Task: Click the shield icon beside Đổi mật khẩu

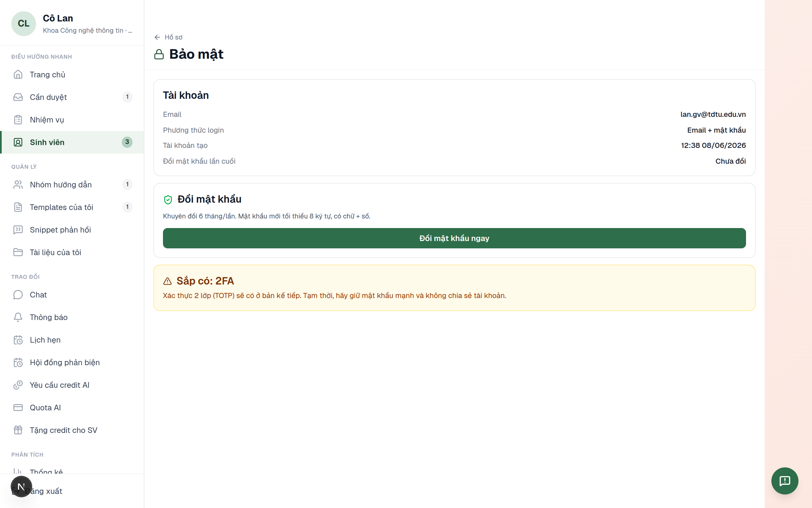Action: (x=168, y=200)
